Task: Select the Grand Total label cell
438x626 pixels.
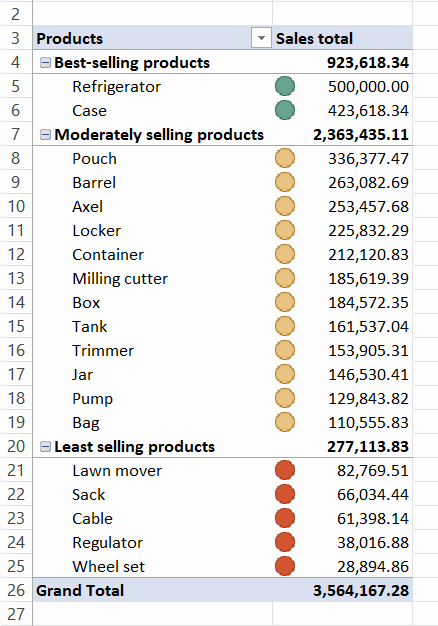Action: pyautogui.click(x=153, y=590)
